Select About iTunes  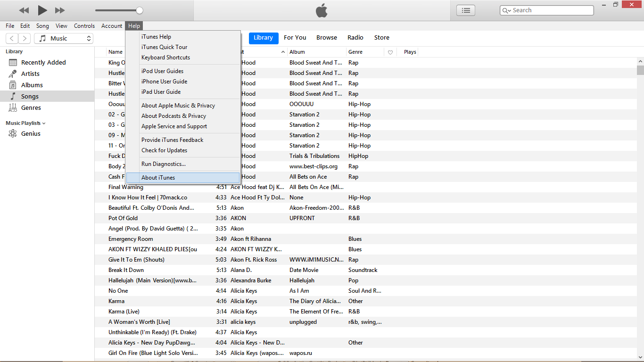(183, 178)
